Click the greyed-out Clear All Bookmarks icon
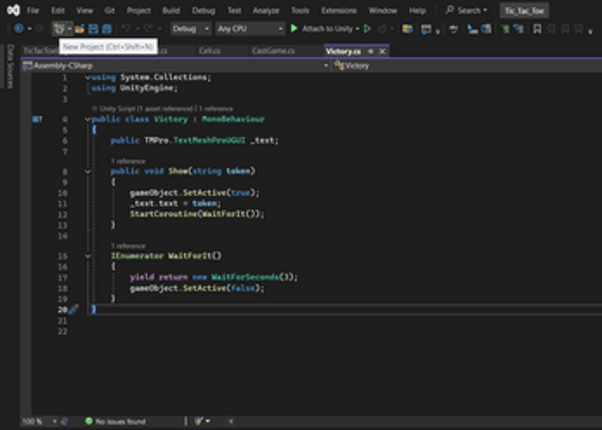Viewport: 602px width, 430px height. pos(579,29)
